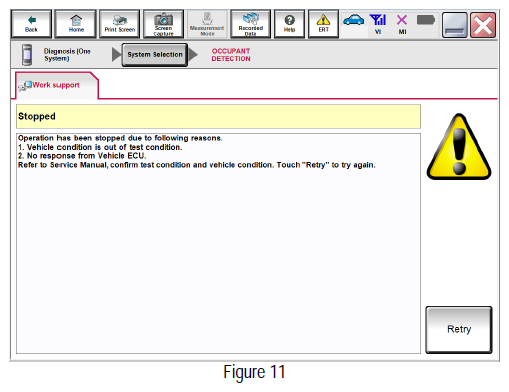Open Measurement Mode

tap(207, 24)
